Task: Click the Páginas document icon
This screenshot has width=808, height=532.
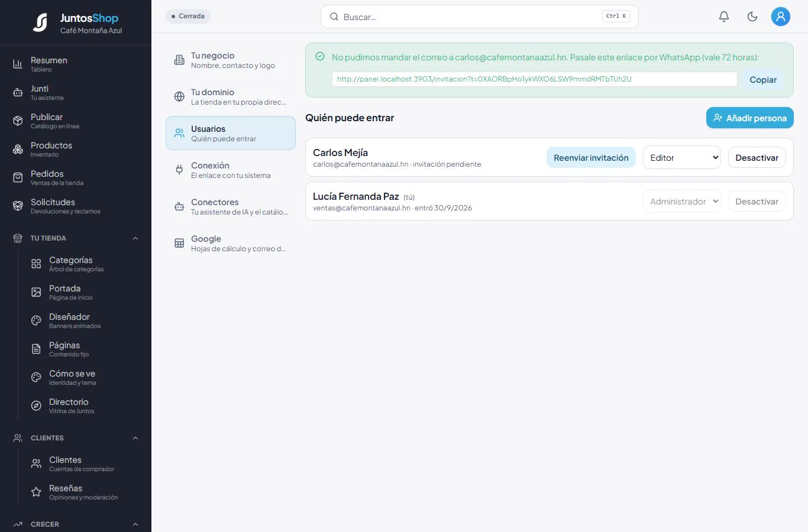Action: pyautogui.click(x=36, y=349)
